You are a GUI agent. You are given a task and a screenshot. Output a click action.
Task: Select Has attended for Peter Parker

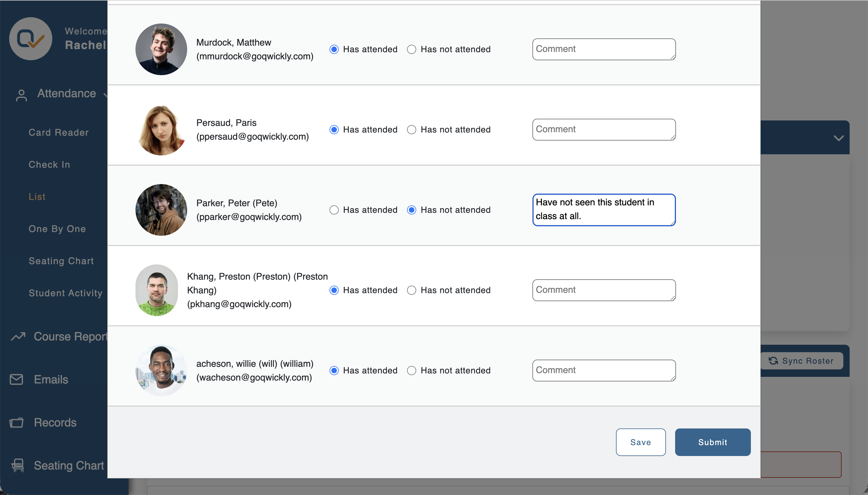[334, 210]
